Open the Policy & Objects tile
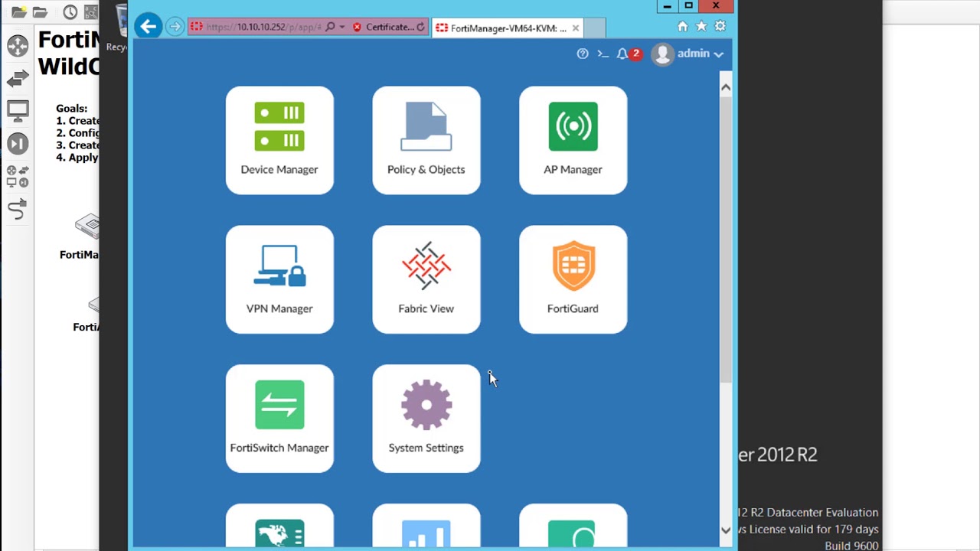The height and width of the screenshot is (551, 980). click(x=426, y=140)
